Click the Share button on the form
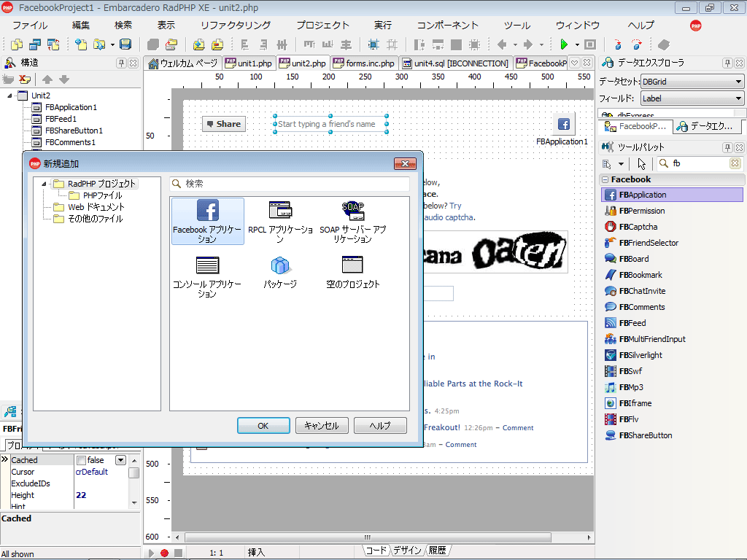This screenshot has width=747, height=560. tap(224, 124)
